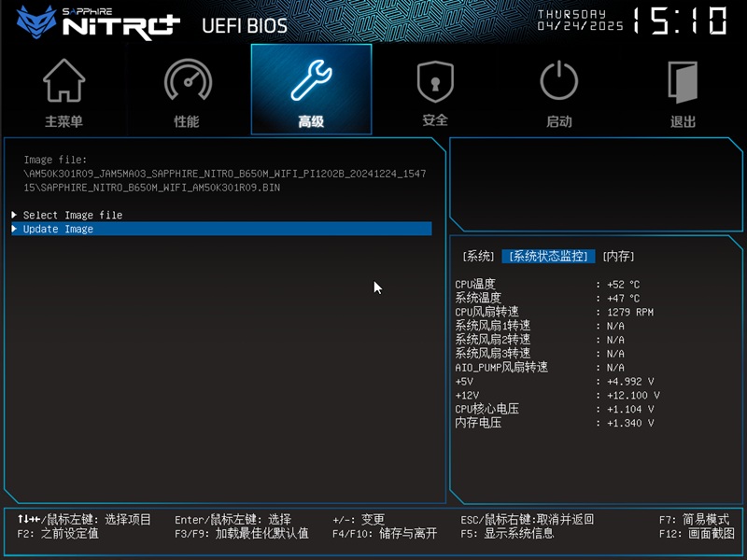Screen dimensions: 747x560
Task: Click the house icon for 主菜单
Action: click(x=63, y=82)
